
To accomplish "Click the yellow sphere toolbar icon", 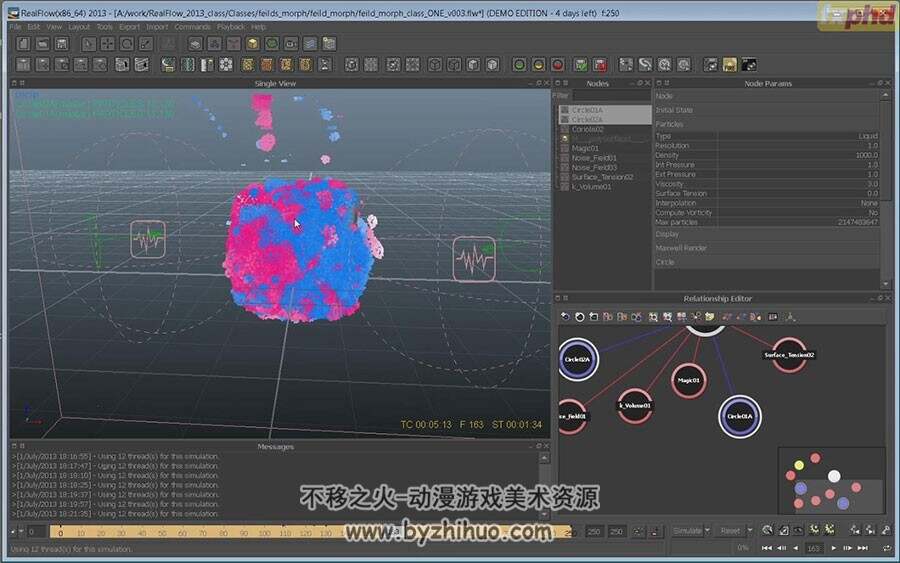I will pyautogui.click(x=538, y=65).
